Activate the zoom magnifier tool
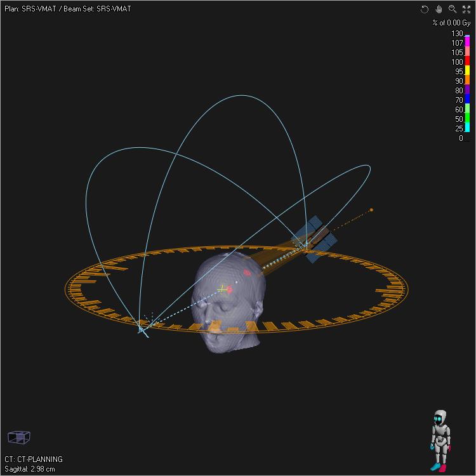Screen dimensions: 476x476 pos(453,9)
